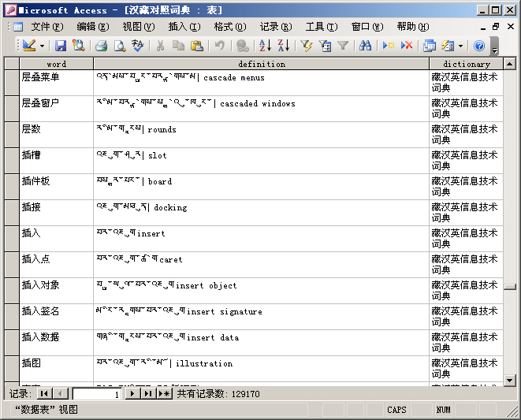Click the row selector for 插图
Screen dimensions: 521x420
pyautogui.click(x=12, y=369)
